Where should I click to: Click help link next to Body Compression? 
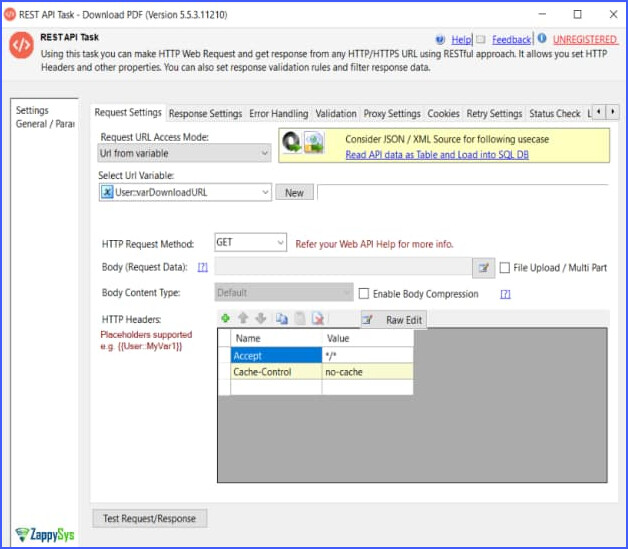(505, 294)
